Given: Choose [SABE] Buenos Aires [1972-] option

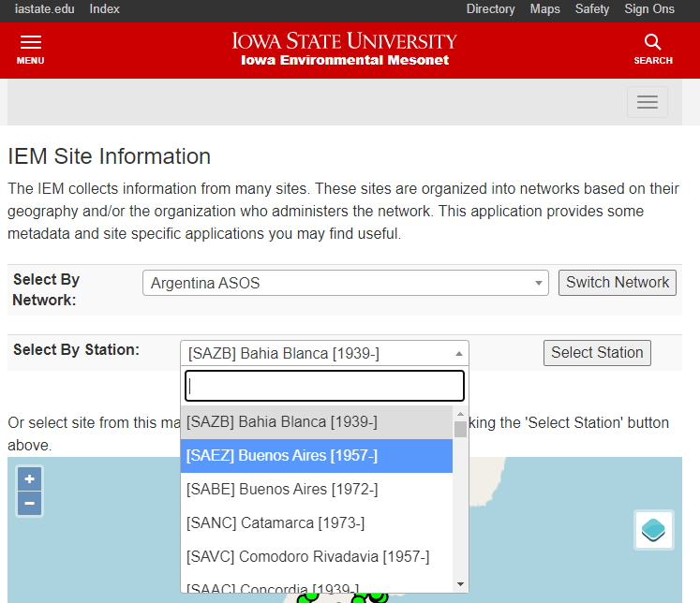Looking at the screenshot, I should 317,490.
